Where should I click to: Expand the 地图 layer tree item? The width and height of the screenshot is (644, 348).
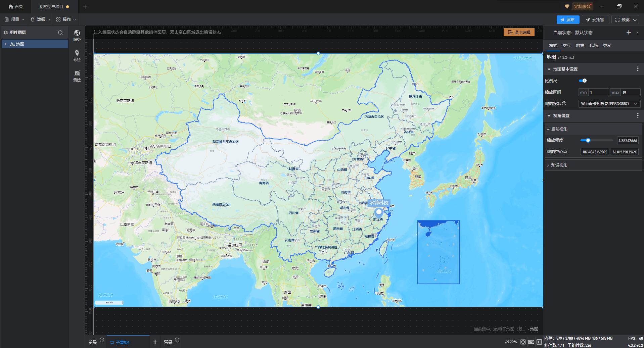point(6,44)
